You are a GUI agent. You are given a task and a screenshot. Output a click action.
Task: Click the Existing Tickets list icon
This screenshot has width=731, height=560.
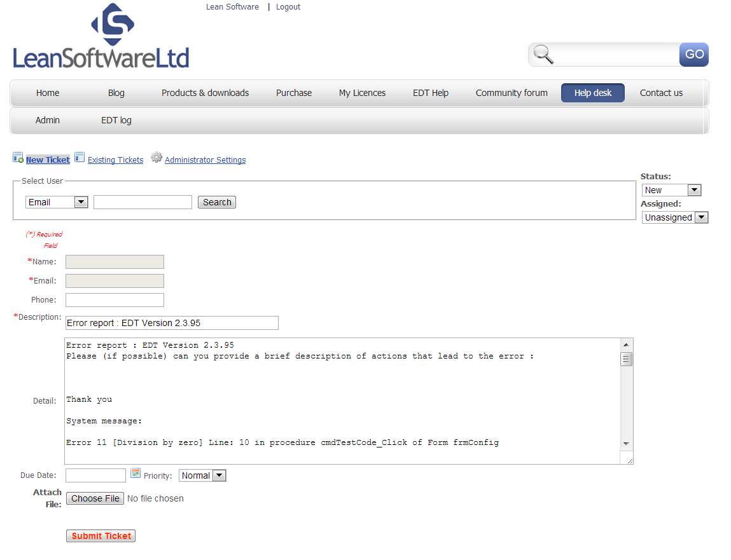[x=80, y=158]
